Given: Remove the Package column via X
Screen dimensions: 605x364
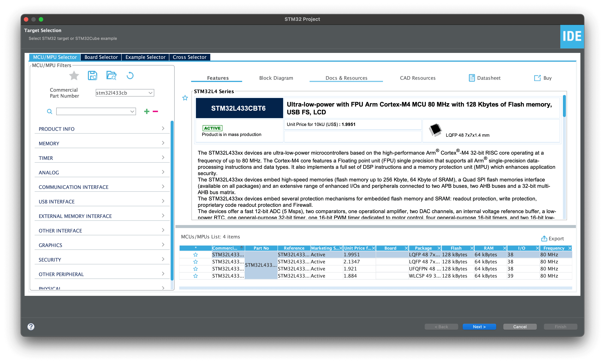Looking at the screenshot, I should point(439,248).
